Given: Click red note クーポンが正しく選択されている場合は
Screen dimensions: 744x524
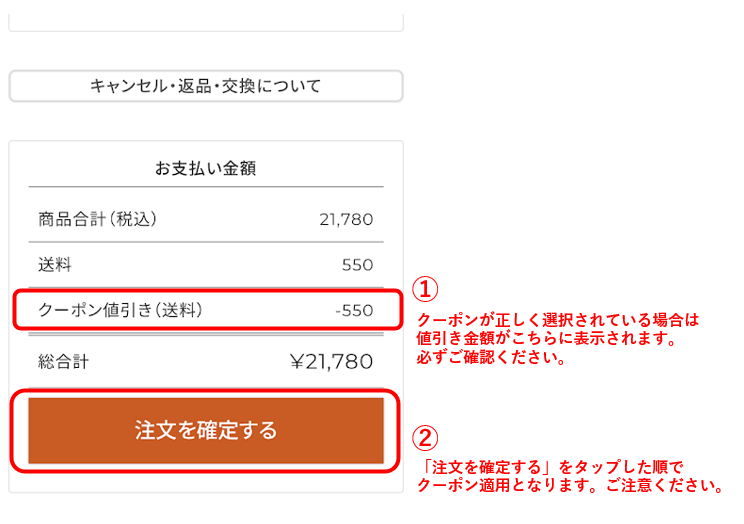Looking at the screenshot, I should [558, 320].
